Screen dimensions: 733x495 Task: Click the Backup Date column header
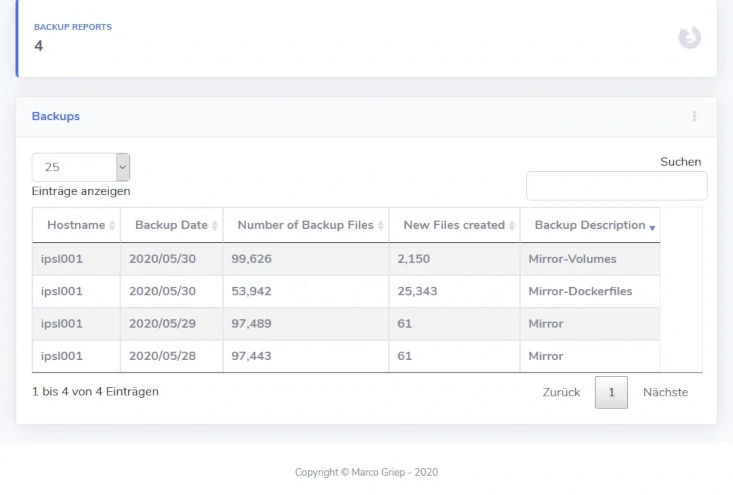click(172, 225)
